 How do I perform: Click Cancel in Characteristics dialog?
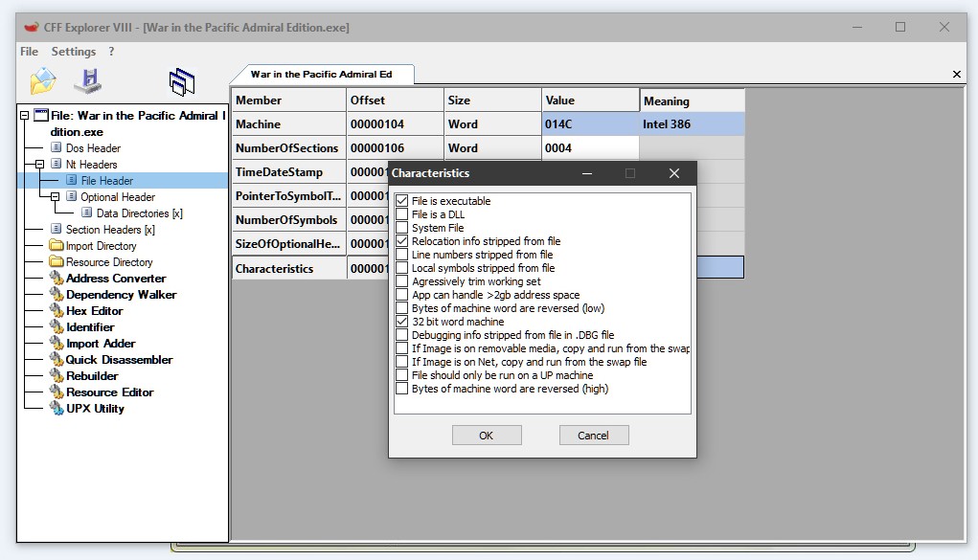pos(594,436)
